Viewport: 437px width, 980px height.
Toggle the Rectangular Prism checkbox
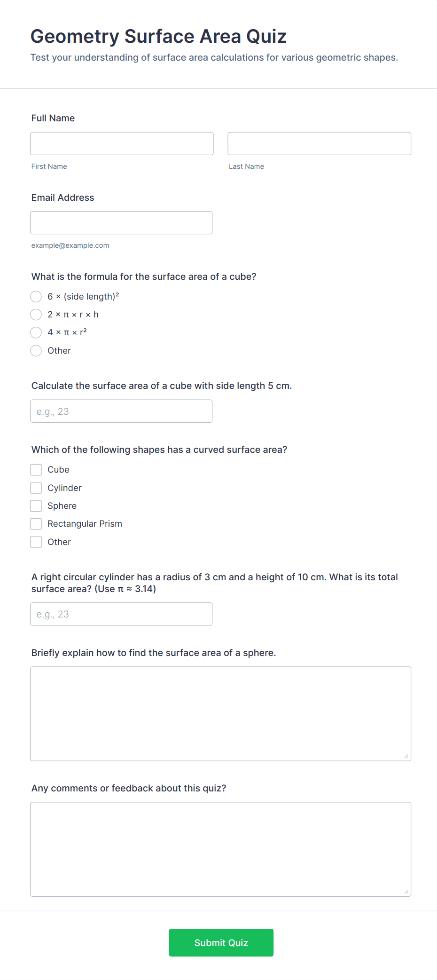36,523
